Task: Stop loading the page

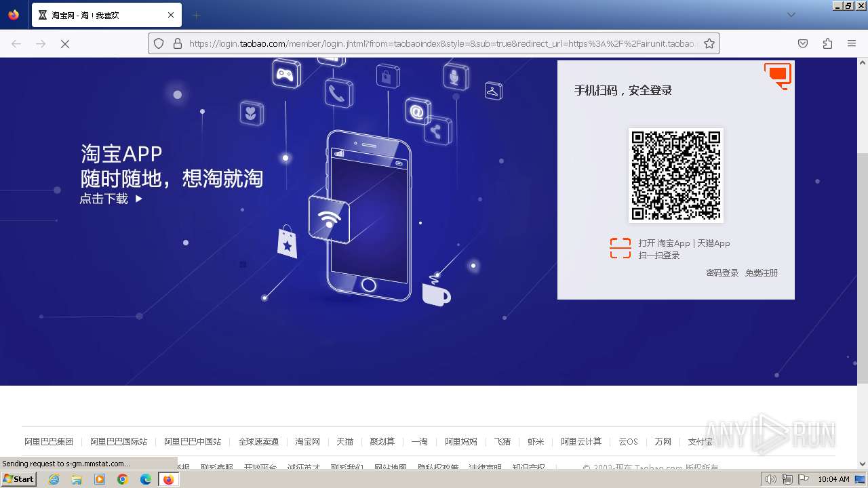Action: point(65,43)
